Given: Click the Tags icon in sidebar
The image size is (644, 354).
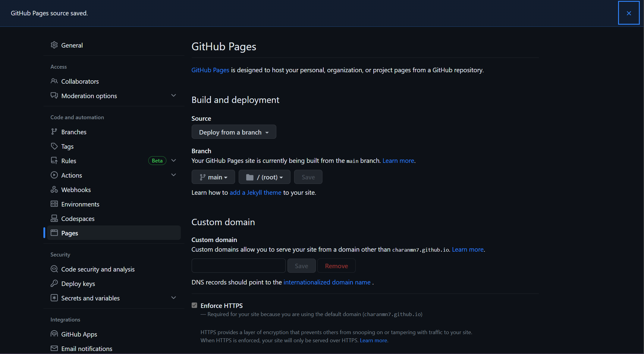Looking at the screenshot, I should tap(54, 146).
